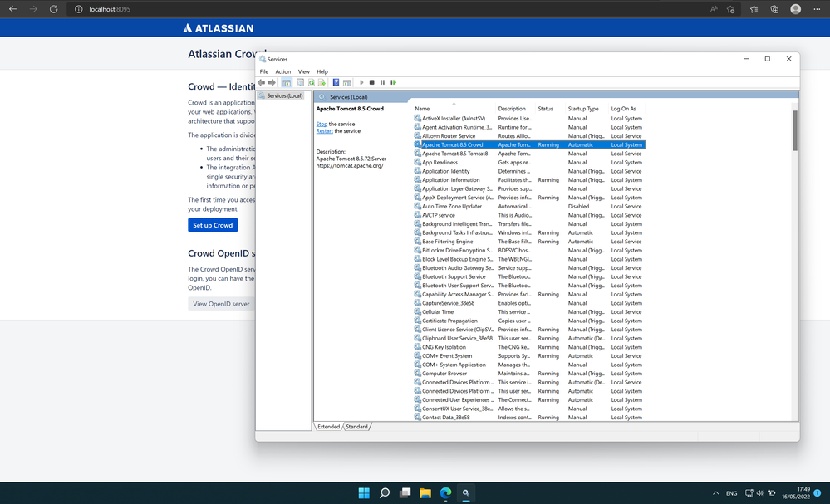Viewport: 830px width, 504px height.
Task: Open Export List using its toolbar icon
Action: pyautogui.click(x=323, y=82)
